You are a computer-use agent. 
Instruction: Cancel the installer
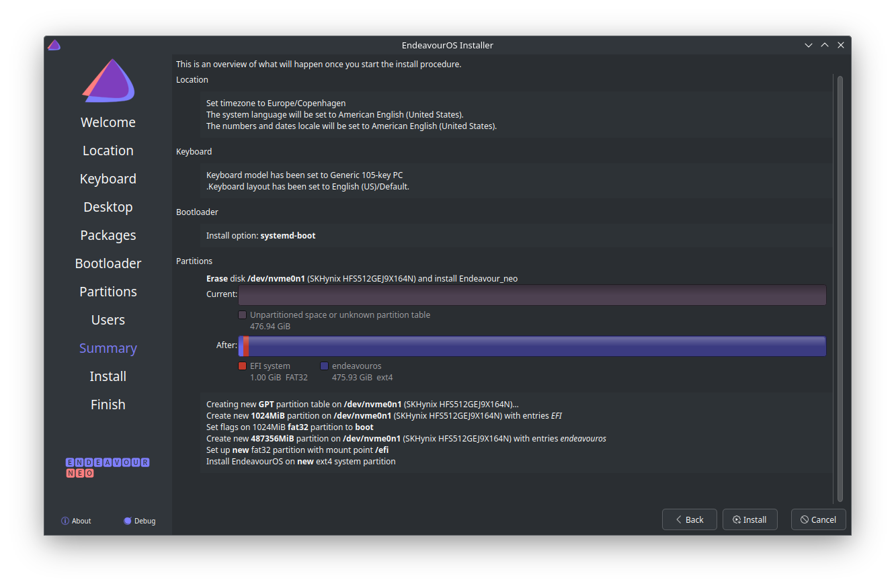[x=818, y=519]
